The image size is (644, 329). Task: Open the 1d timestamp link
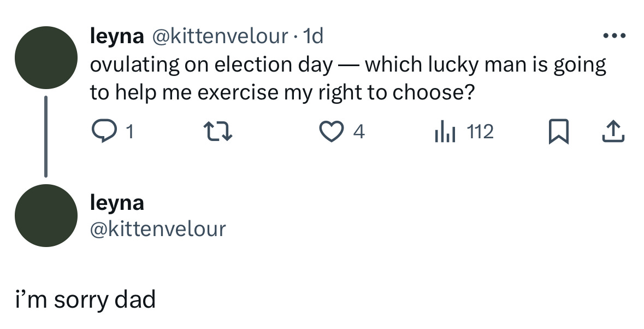[x=313, y=36]
